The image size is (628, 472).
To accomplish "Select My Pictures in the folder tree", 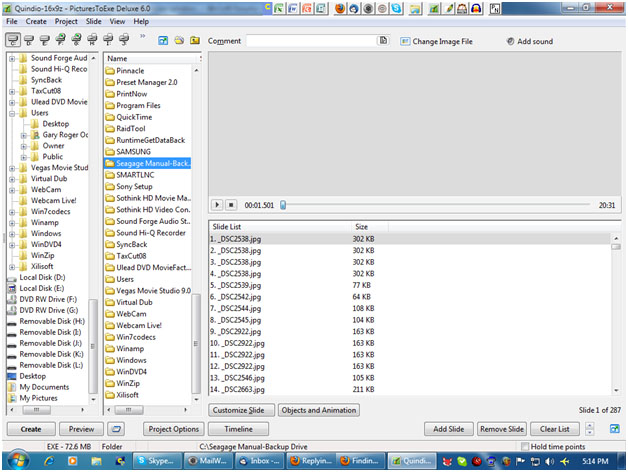I will (38, 398).
